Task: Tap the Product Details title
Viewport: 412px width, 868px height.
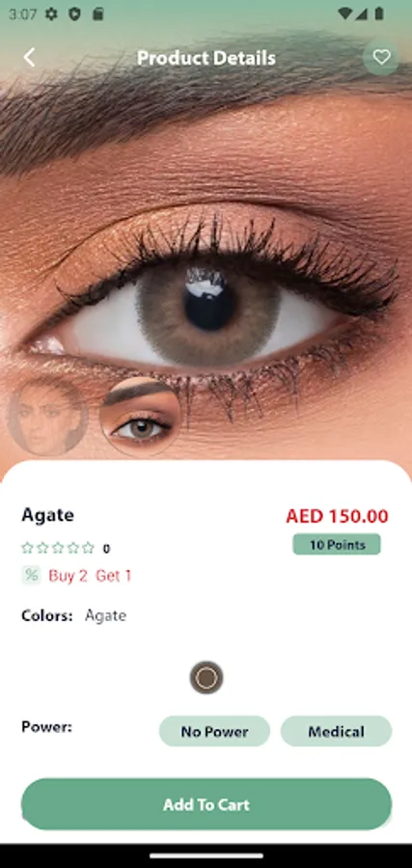Action: point(206,58)
